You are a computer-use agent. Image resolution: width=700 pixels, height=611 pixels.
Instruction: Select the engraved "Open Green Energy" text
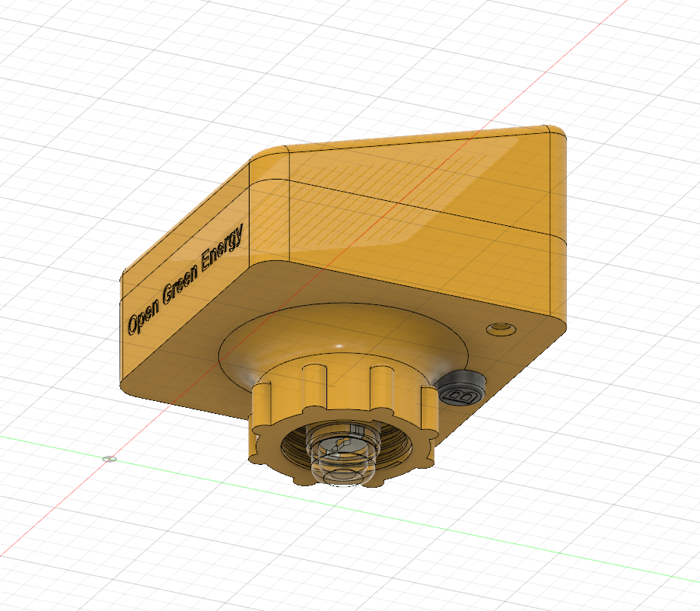185,279
